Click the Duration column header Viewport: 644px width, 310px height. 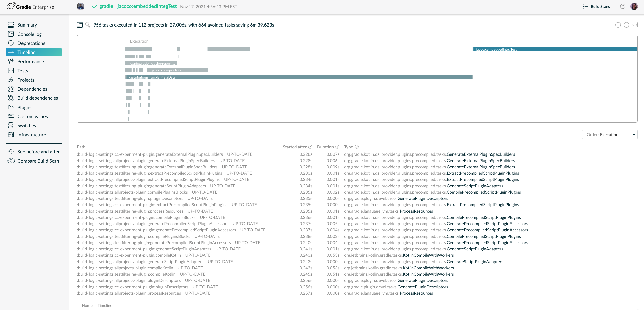(x=325, y=147)
